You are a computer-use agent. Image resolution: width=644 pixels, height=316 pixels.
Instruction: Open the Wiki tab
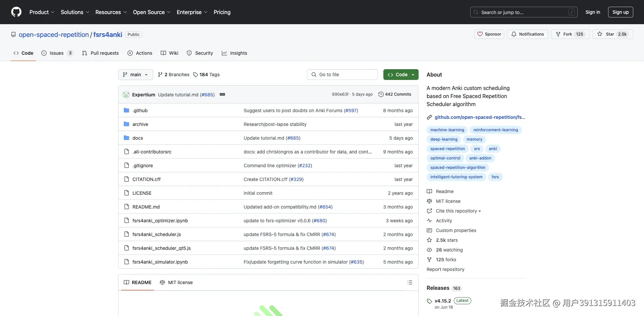point(169,53)
